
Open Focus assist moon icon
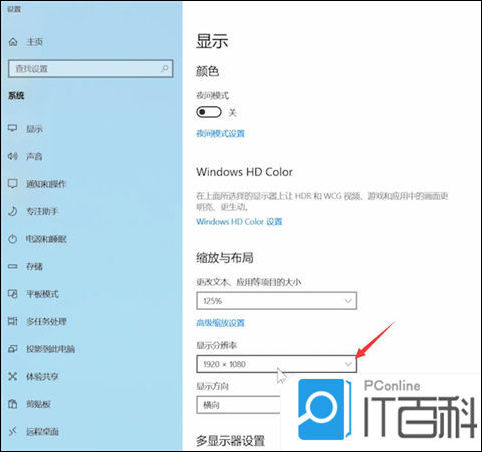point(13,211)
